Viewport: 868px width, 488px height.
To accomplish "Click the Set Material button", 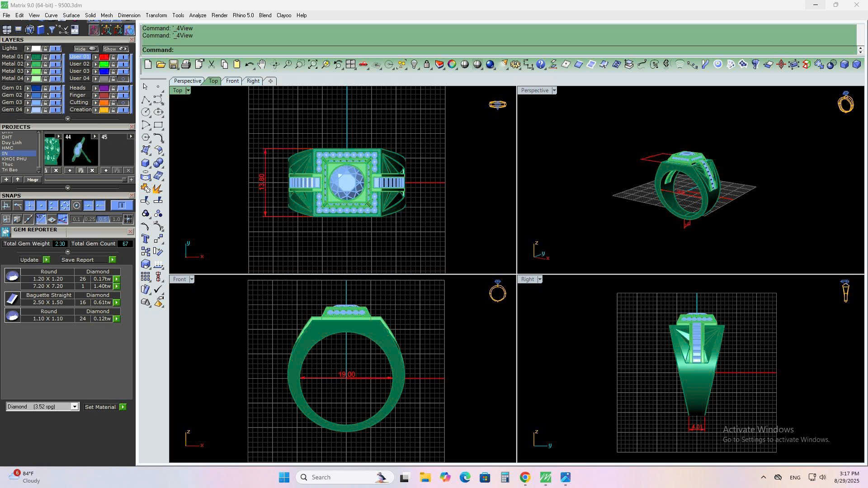I will tap(100, 407).
